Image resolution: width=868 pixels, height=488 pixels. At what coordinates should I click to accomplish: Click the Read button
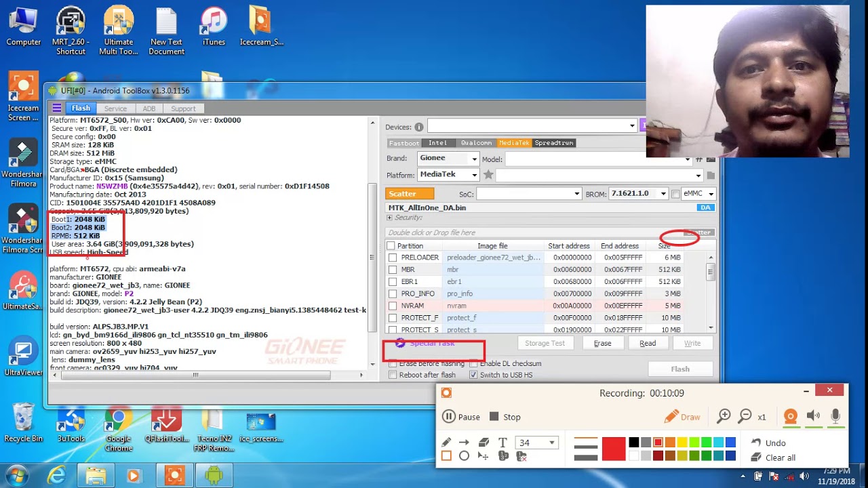(648, 343)
